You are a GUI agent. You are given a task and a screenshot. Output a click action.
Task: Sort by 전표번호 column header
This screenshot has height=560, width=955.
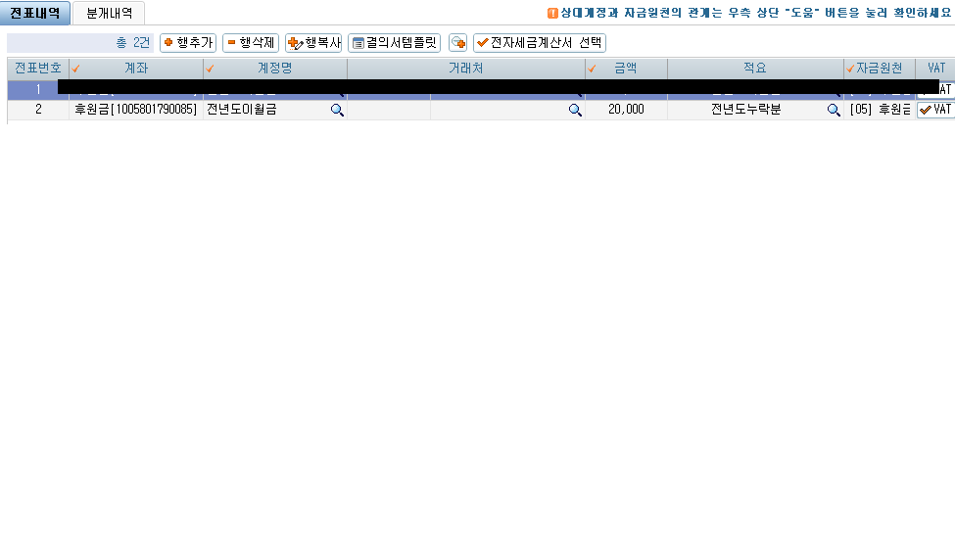(x=38, y=69)
